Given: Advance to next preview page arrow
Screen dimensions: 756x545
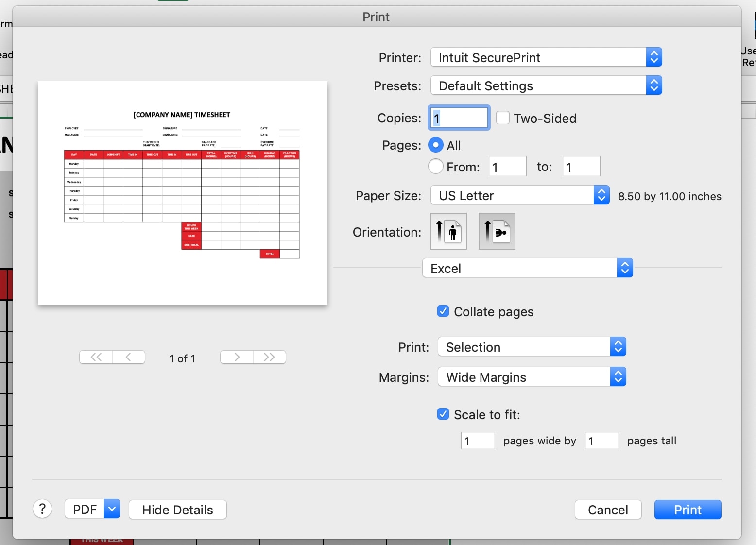Looking at the screenshot, I should click(236, 358).
